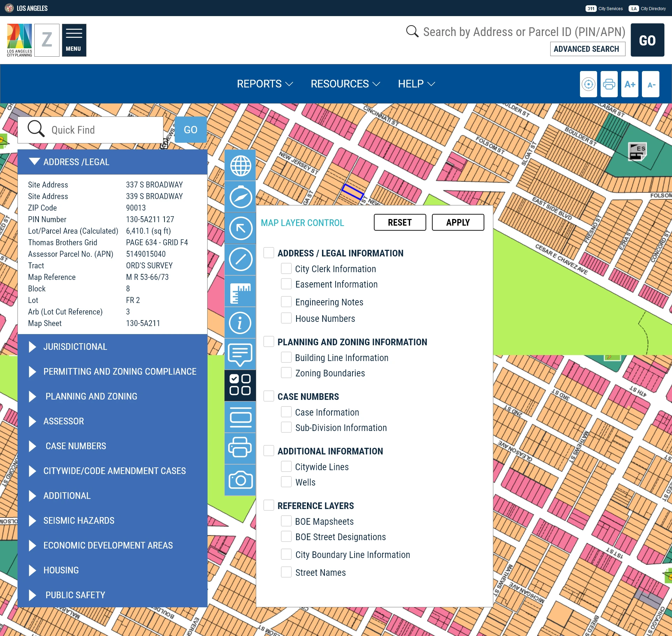This screenshot has height=636, width=672.
Task: Open the globe full extent tool
Action: 240,165
